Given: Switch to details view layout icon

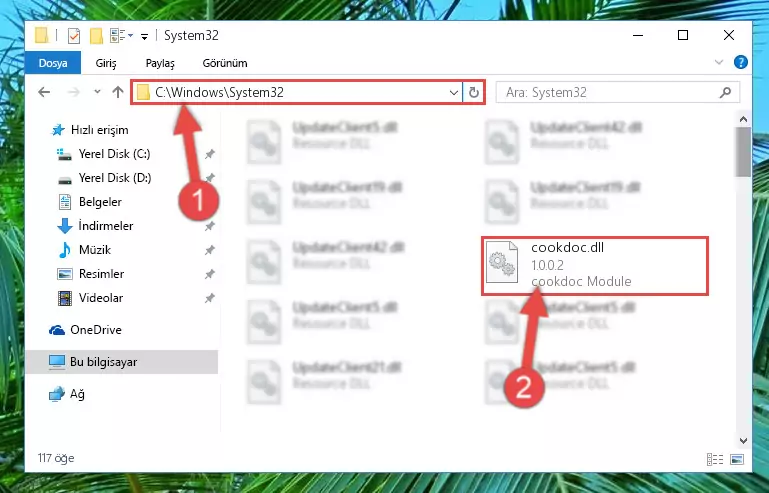Looking at the screenshot, I should pos(715,459).
